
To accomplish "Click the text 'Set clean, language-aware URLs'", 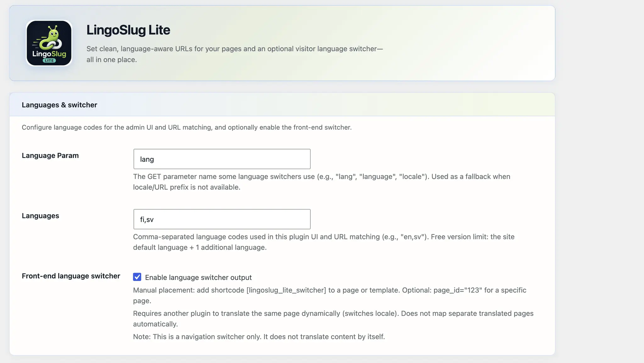I will 235,54.
